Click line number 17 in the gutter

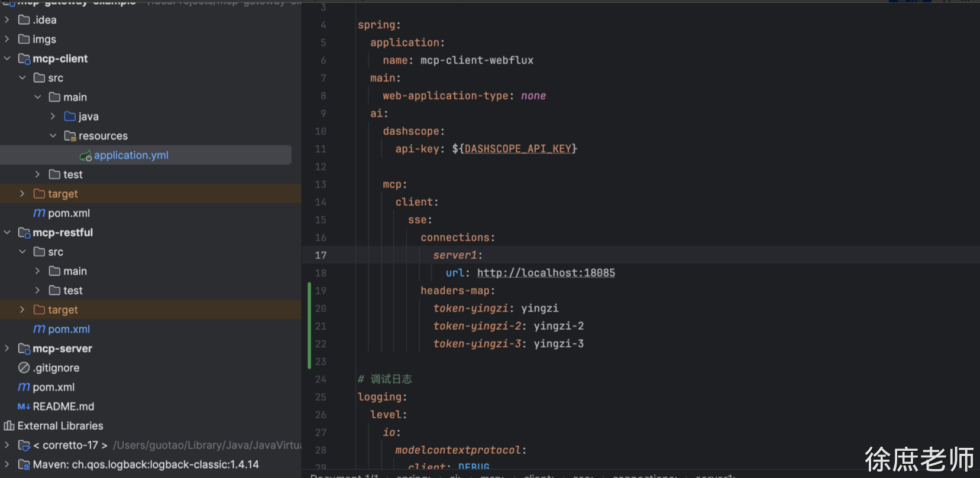[x=321, y=255]
